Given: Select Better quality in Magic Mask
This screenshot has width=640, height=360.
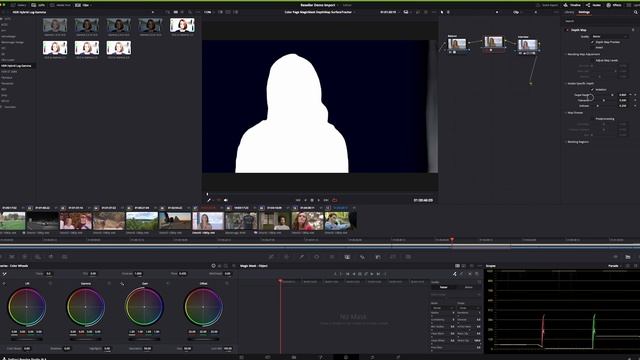Looking at the screenshot, I should coord(468,287).
